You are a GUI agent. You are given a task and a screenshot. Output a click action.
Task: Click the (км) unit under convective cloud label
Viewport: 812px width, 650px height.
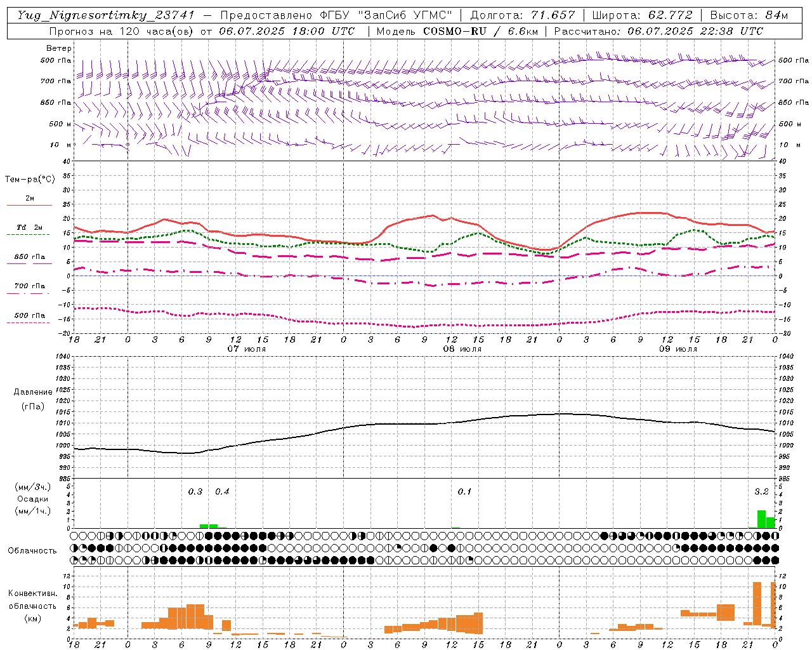pyautogui.click(x=33, y=618)
